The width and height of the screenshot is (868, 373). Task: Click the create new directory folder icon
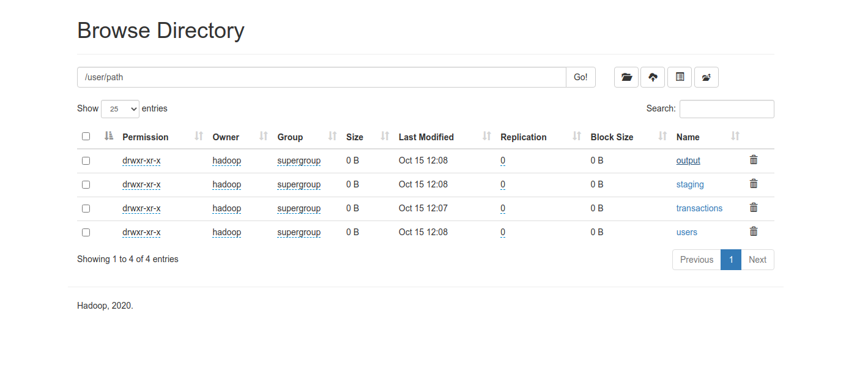click(626, 77)
